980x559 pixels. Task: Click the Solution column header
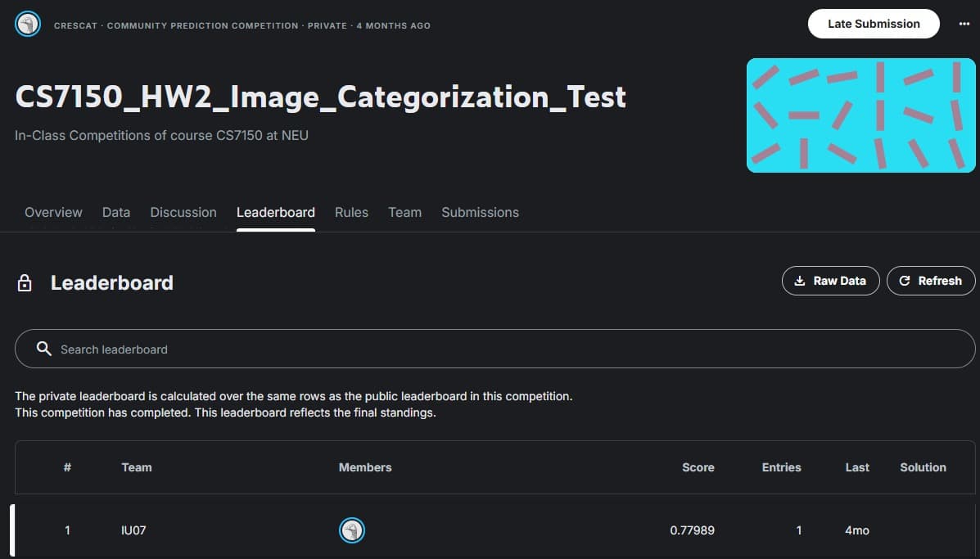coord(924,467)
